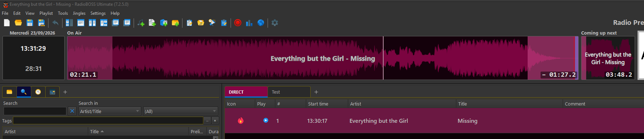
Task: Switch to the Test playlist tab
Action: coord(289,92)
